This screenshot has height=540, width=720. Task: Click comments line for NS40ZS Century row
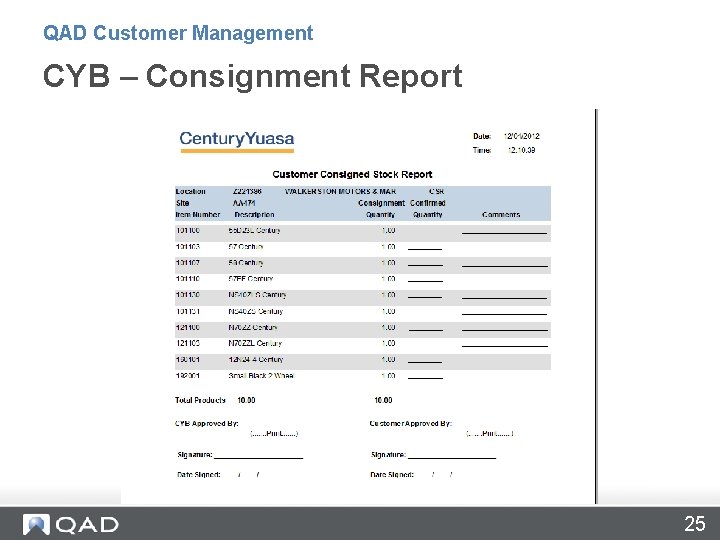click(x=504, y=313)
